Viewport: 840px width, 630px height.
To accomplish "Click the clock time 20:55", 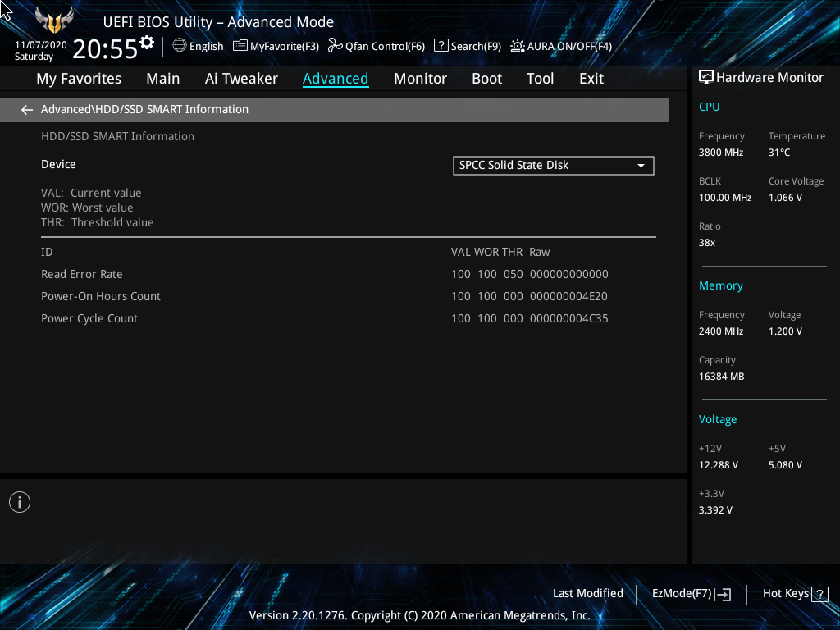I will click(105, 48).
